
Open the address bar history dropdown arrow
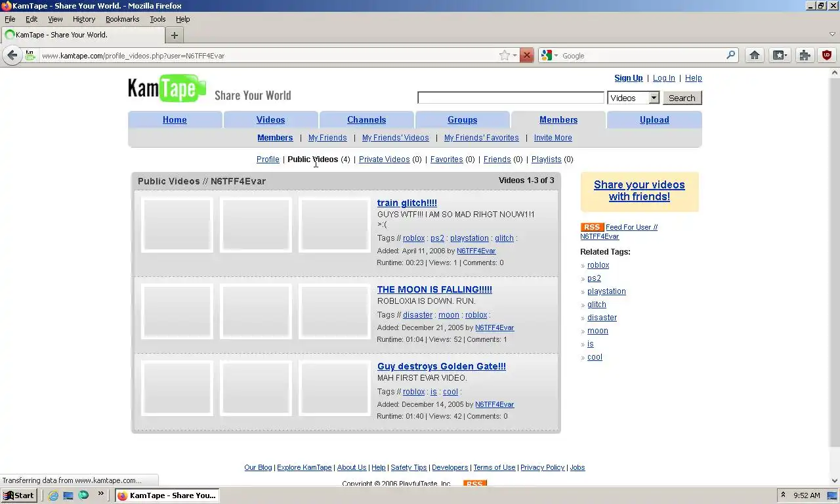point(515,56)
